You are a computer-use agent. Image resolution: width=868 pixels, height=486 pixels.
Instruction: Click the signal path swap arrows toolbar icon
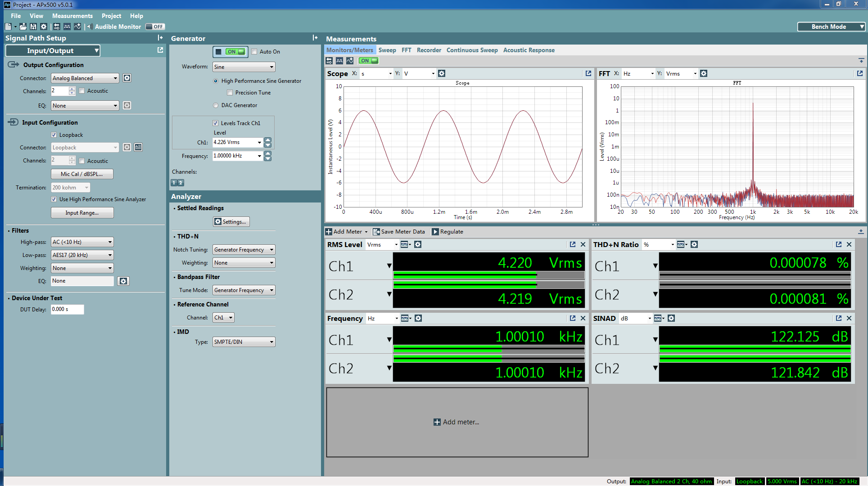[x=57, y=27]
